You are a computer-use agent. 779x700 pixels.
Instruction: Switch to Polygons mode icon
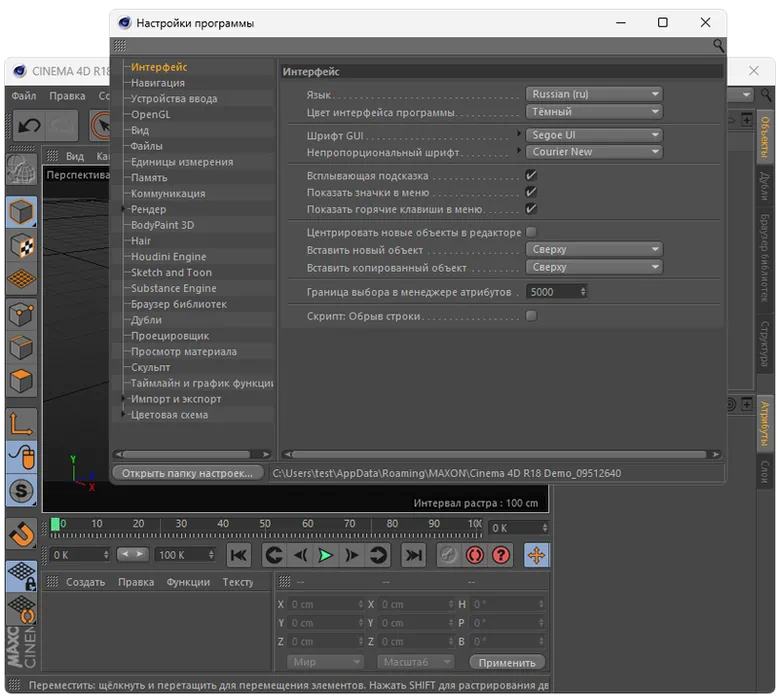pyautogui.click(x=21, y=381)
